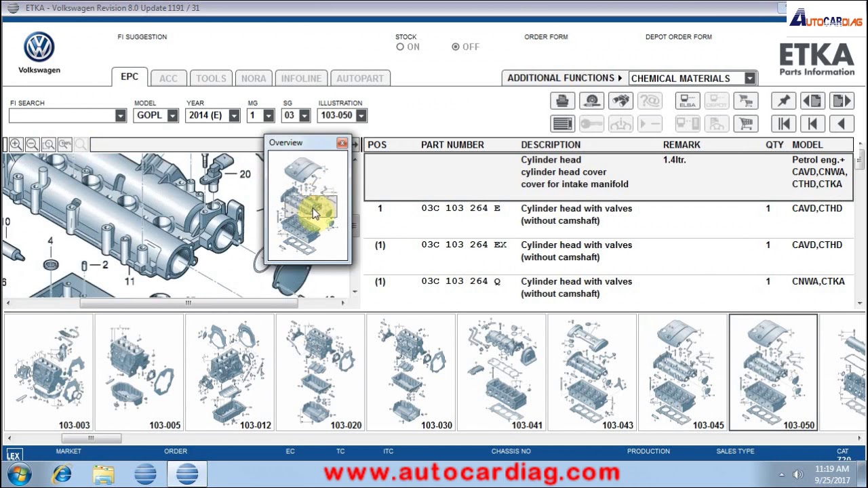This screenshot has height=488, width=868.
Task: Reset illustration zoom to 100%
Action: pyautogui.click(x=64, y=144)
